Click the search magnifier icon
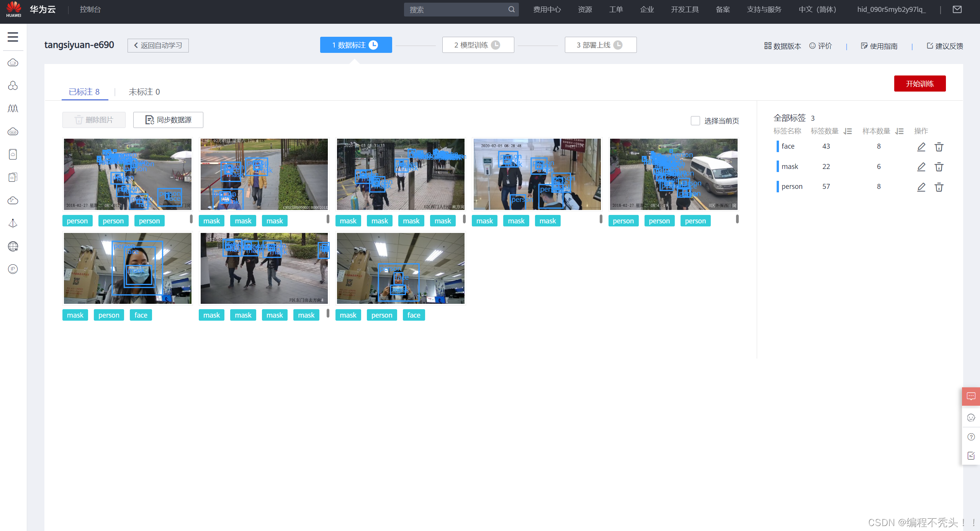Viewport: 980px width, 531px height. [x=511, y=10]
